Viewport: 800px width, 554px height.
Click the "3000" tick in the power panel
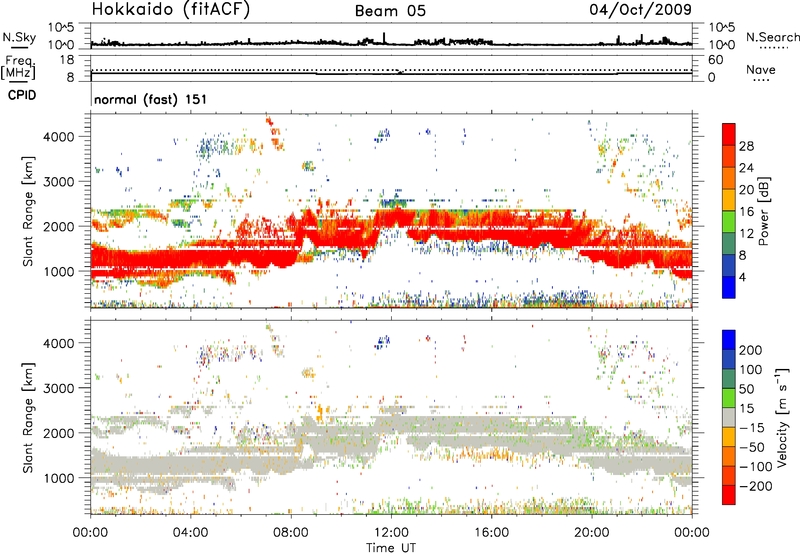[59, 182]
